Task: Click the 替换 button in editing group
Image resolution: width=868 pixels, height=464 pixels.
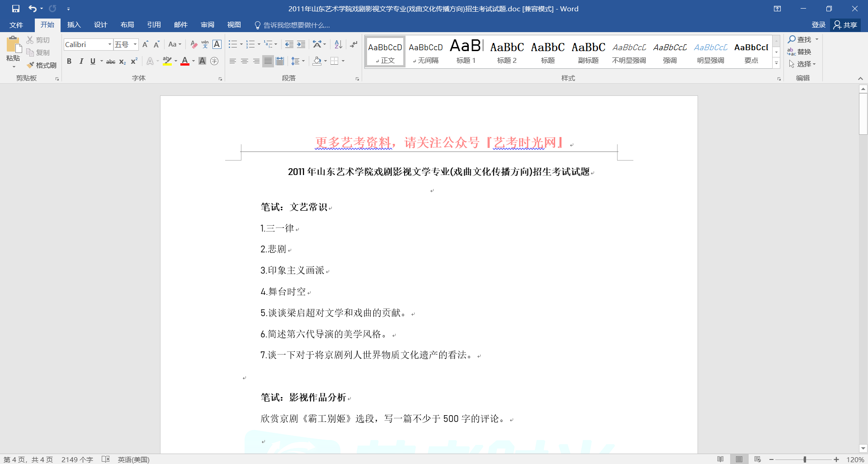Action: pyautogui.click(x=799, y=52)
